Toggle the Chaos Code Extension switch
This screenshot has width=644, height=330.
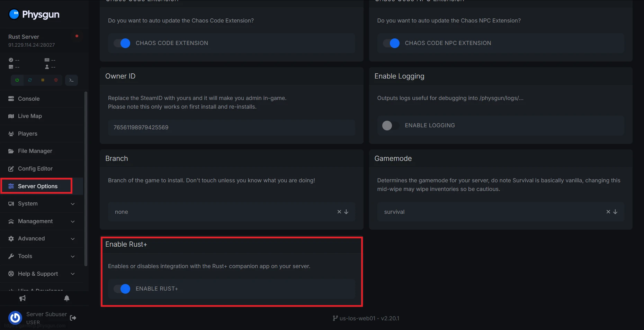122,43
